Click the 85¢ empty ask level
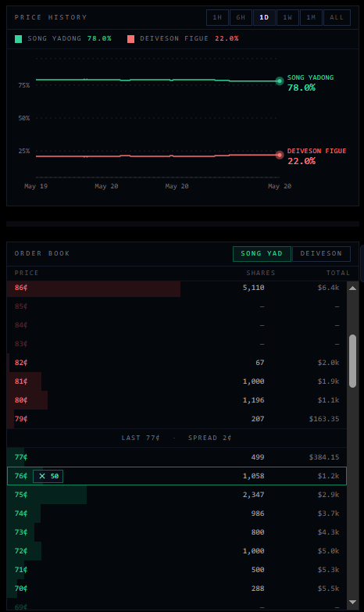364x612 pixels. (177, 306)
